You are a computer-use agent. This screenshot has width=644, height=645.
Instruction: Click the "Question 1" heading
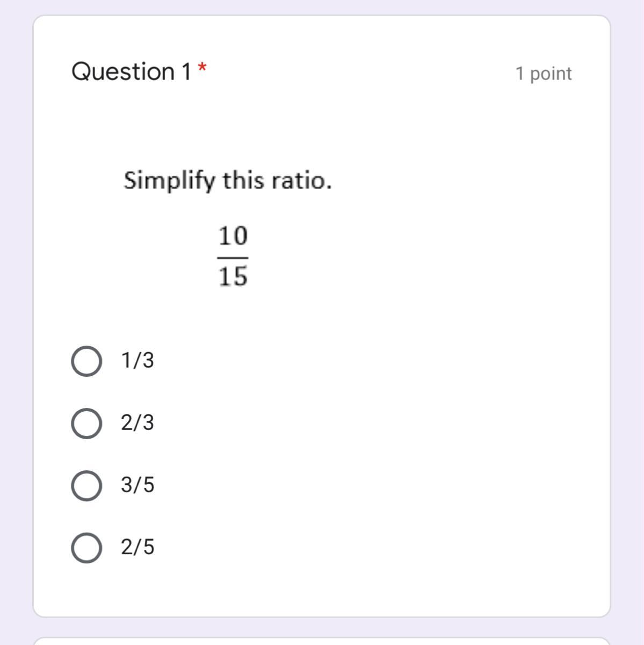(131, 71)
